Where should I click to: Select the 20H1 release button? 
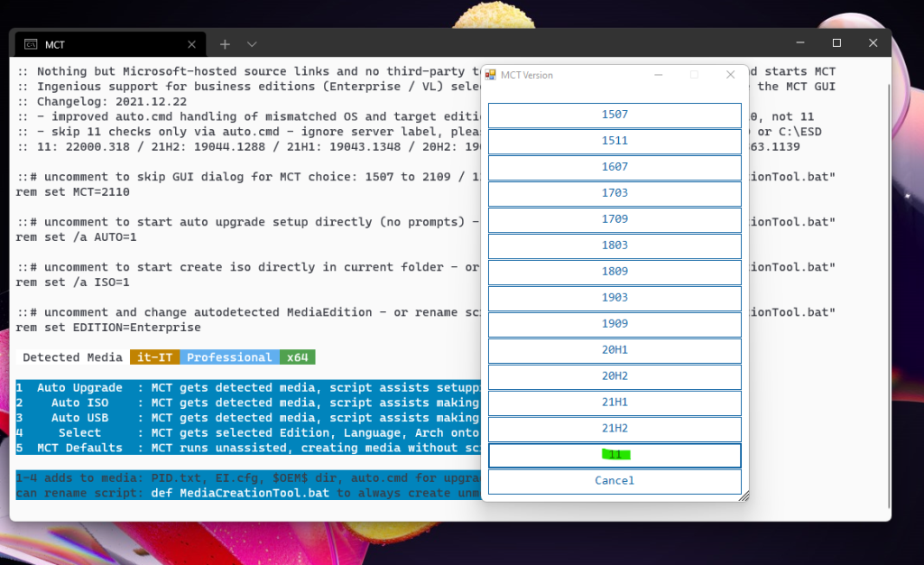614,350
